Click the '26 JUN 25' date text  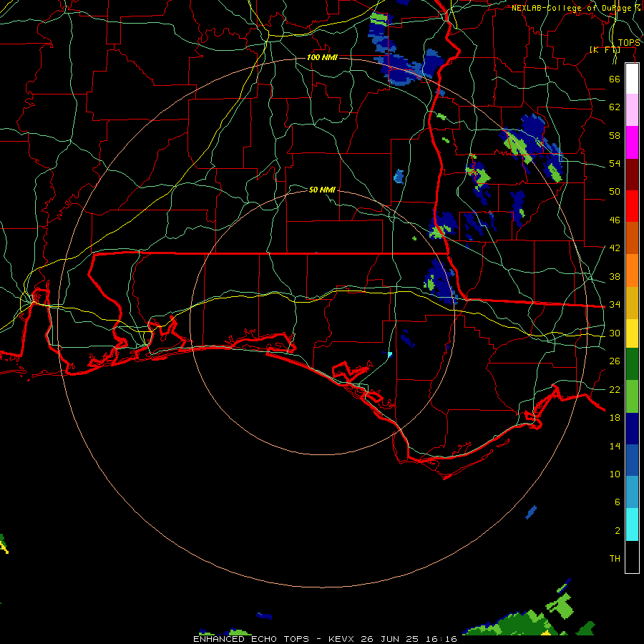coord(389,639)
